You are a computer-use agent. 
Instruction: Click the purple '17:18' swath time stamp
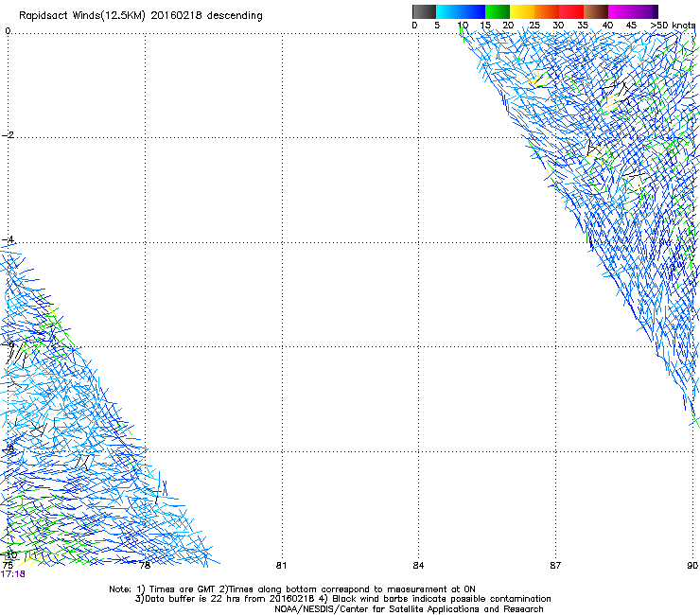pyautogui.click(x=13, y=574)
